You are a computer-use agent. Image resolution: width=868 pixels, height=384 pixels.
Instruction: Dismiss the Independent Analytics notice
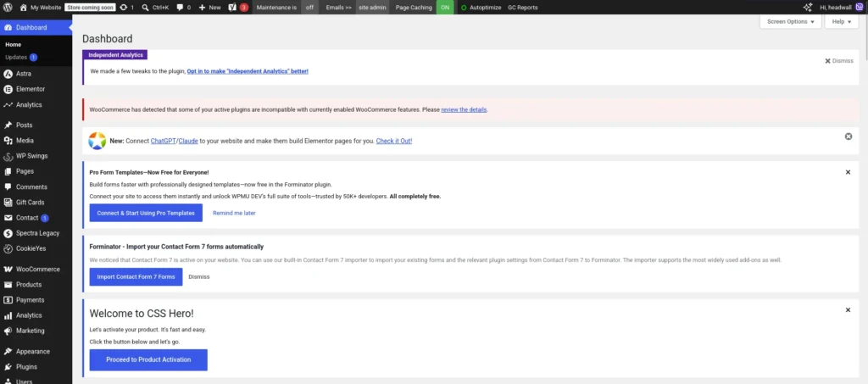point(839,61)
